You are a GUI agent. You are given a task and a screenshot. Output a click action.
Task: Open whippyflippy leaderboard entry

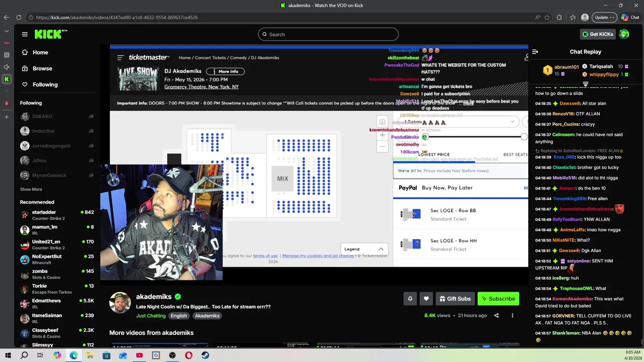605,74
